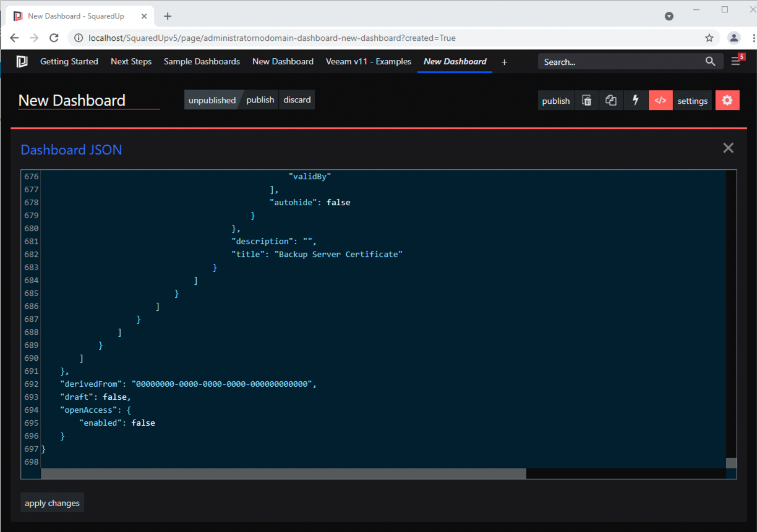Viewport: 757px width, 532px height.
Task: Reload the current page
Action: point(54,38)
